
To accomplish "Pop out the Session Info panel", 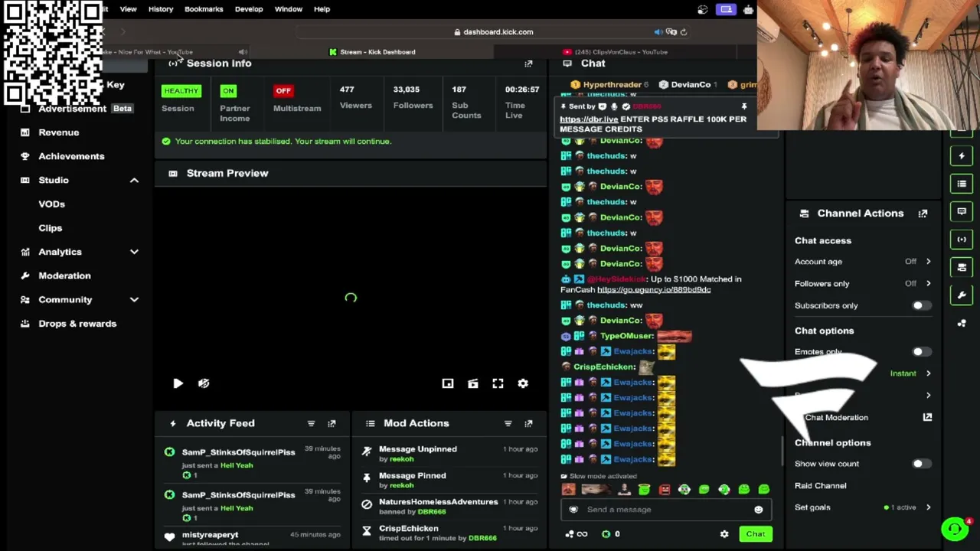I will [528, 64].
